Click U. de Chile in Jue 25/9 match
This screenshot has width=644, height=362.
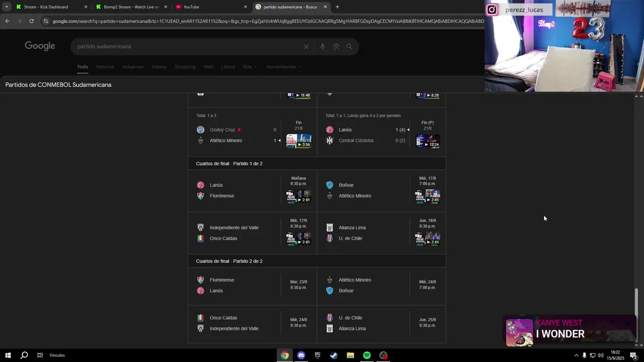point(350,318)
